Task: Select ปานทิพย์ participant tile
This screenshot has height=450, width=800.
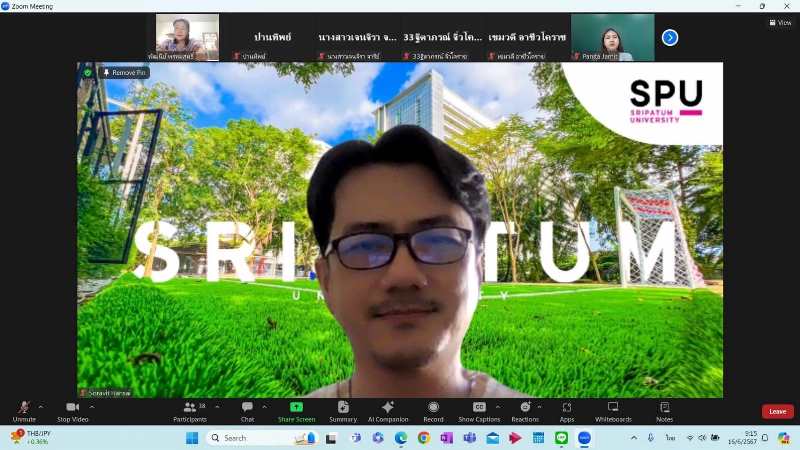Action: click(x=272, y=38)
